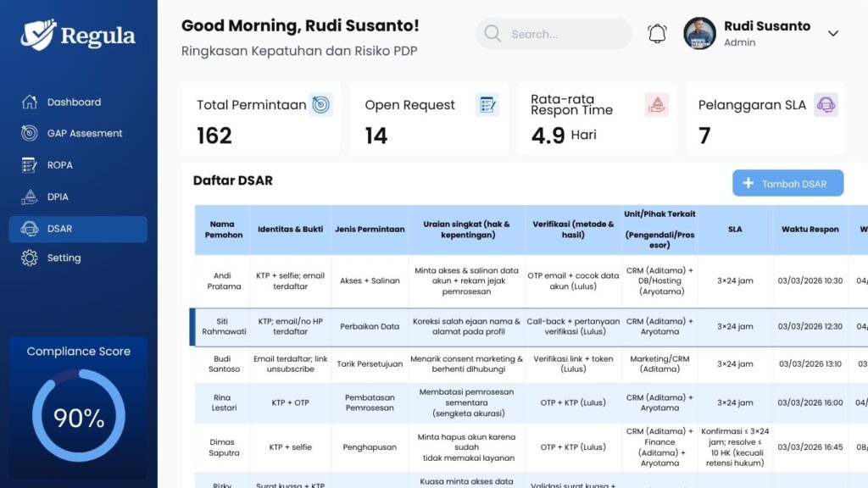
Task: Open the DPIA section icon
Action: (x=29, y=197)
